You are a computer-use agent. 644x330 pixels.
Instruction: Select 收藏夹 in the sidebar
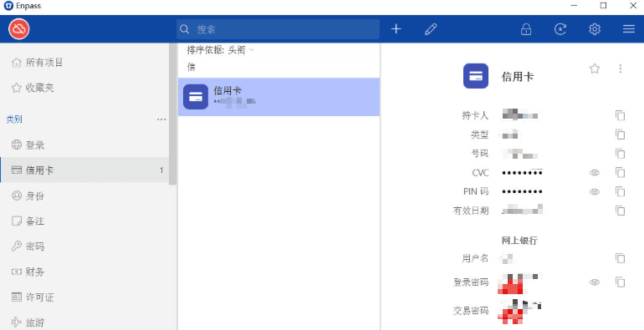click(x=84, y=88)
